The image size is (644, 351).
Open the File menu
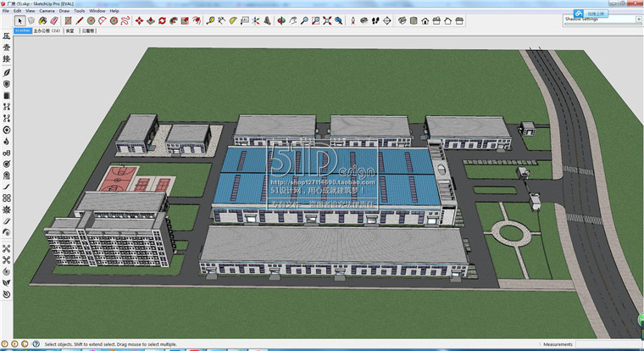(6, 11)
